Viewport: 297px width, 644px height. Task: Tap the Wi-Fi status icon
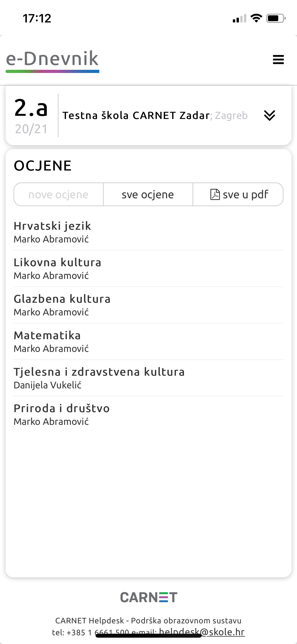[256, 18]
